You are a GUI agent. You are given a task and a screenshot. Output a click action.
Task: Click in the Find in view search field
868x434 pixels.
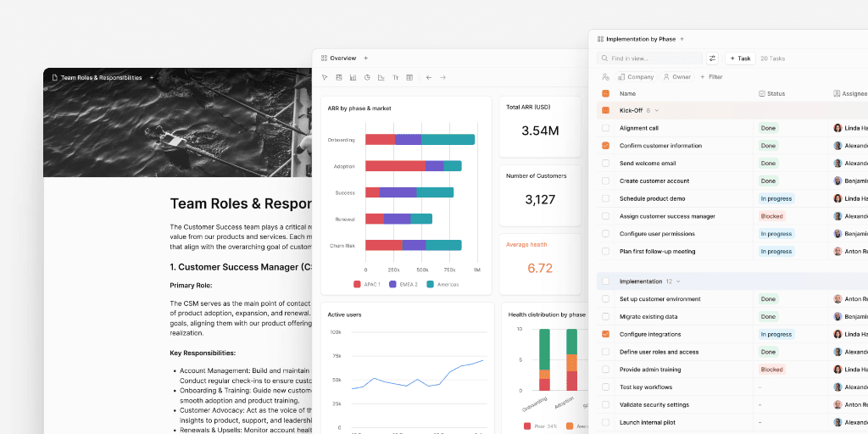(650, 58)
